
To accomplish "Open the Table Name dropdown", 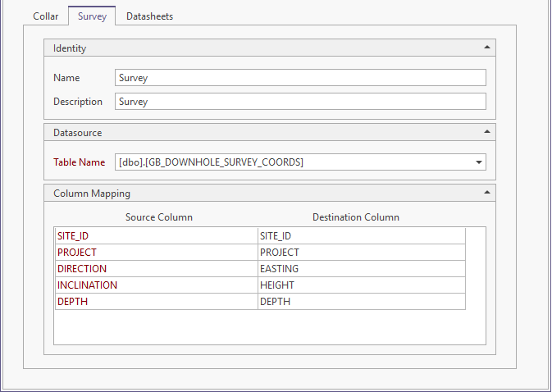I will tap(479, 162).
